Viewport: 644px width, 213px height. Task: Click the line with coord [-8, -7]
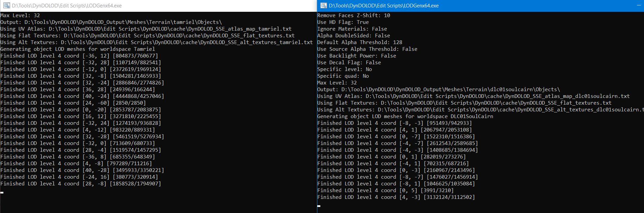[x=398, y=177]
